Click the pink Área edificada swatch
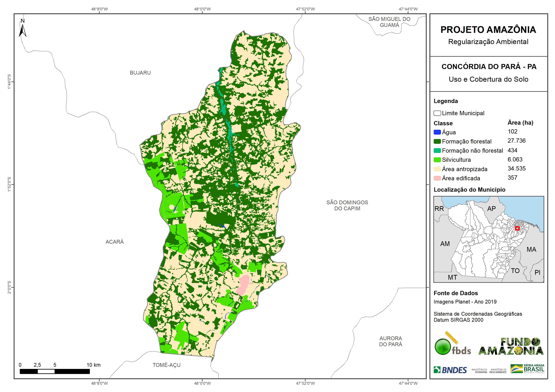 coord(437,178)
